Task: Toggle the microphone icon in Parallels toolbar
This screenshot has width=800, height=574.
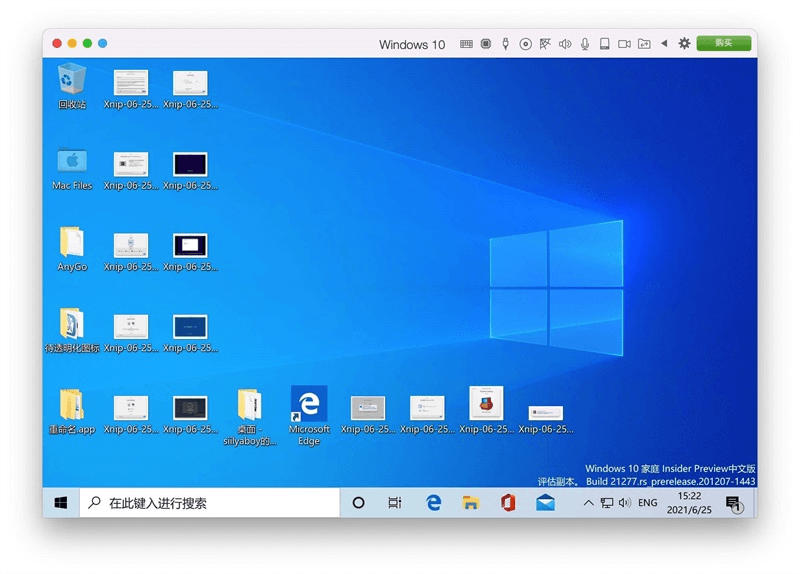Action: [585, 44]
